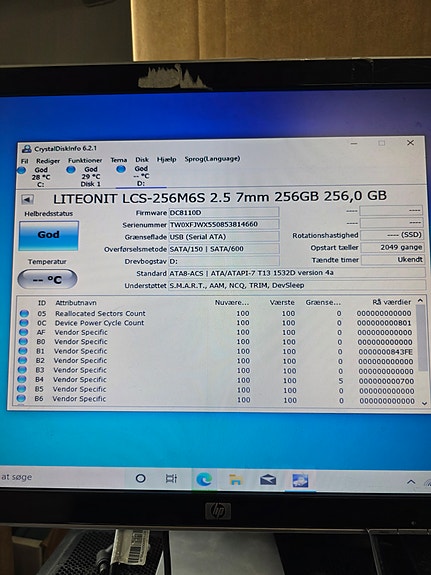Open the Sprog(Language) menu

pyautogui.click(x=212, y=159)
